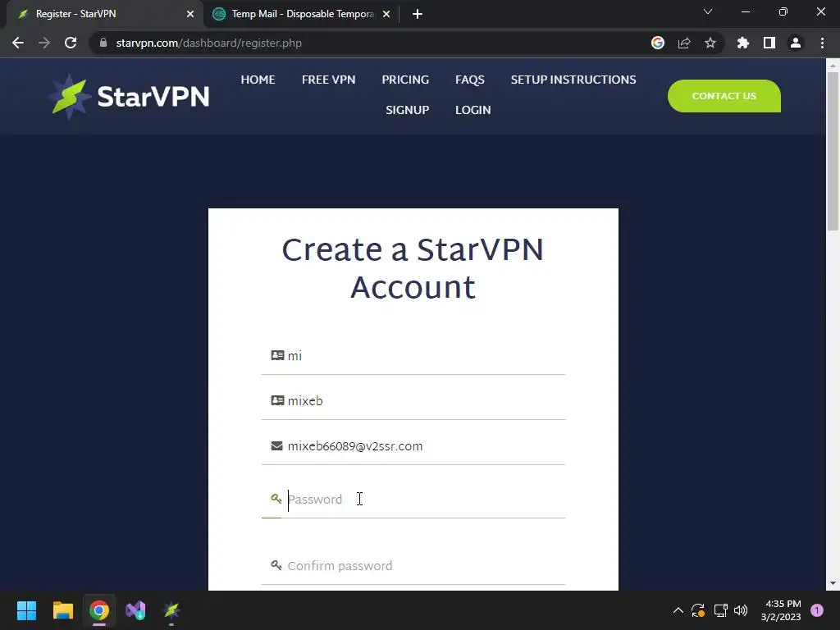Screen dimensions: 840x630
Task: Focus the Confirm password field
Action: (413, 566)
